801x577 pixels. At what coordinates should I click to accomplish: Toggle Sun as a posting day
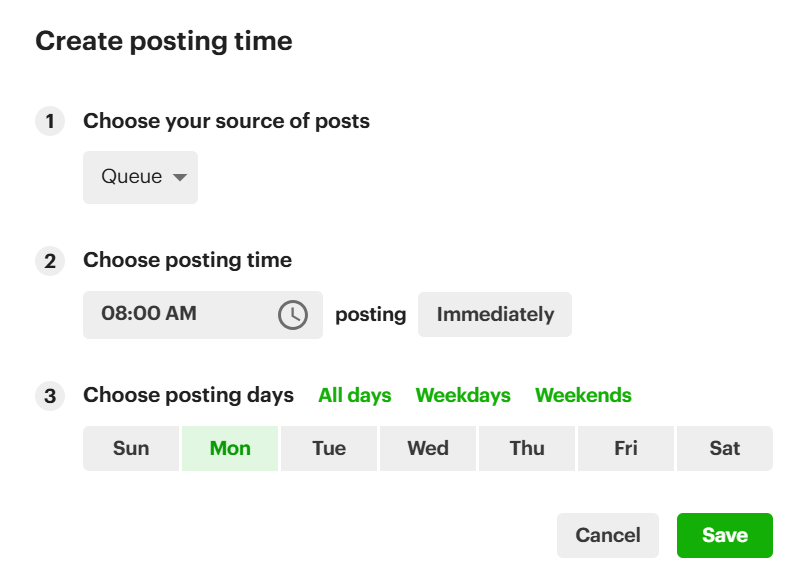point(131,449)
